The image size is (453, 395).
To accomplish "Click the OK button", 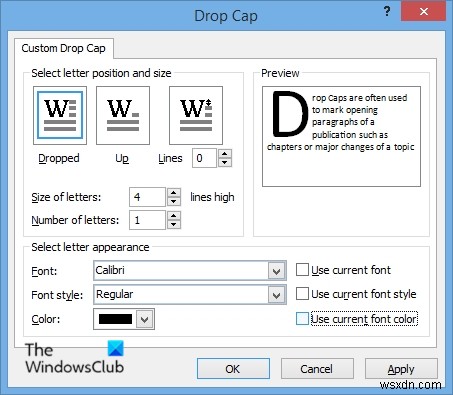I will point(233,369).
